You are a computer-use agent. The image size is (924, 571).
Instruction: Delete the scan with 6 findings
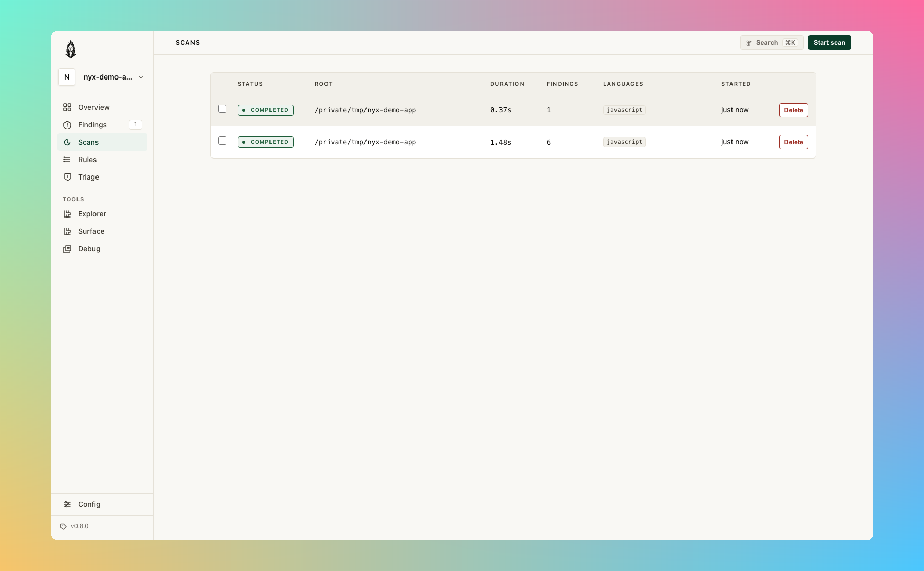tap(794, 142)
